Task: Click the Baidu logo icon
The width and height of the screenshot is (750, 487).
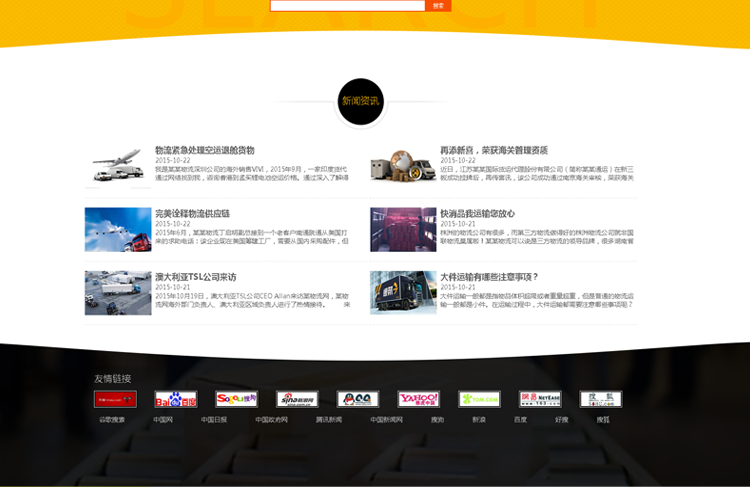Action: pos(176,399)
